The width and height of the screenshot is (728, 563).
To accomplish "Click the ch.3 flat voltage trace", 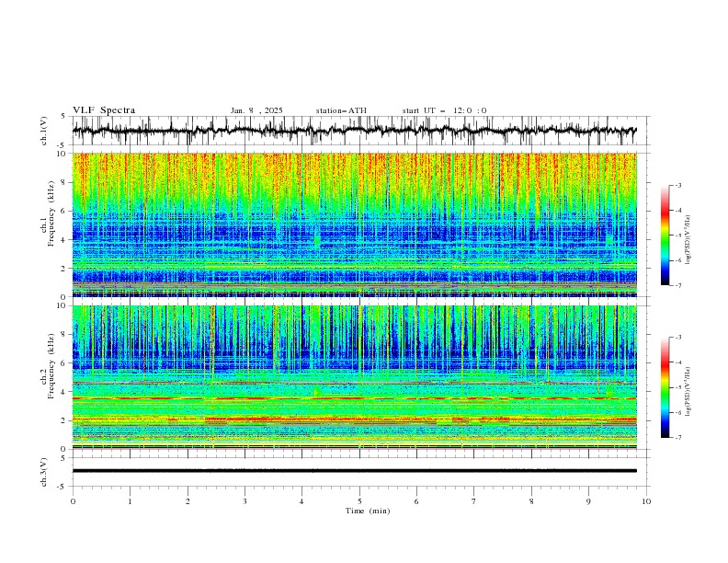I will click(x=354, y=471).
